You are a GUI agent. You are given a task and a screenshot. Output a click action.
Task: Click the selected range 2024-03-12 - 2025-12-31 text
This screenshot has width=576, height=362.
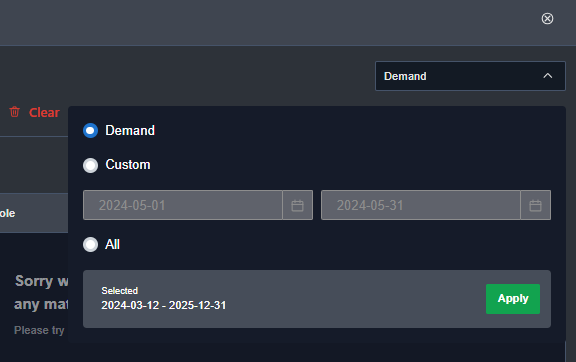(163, 305)
